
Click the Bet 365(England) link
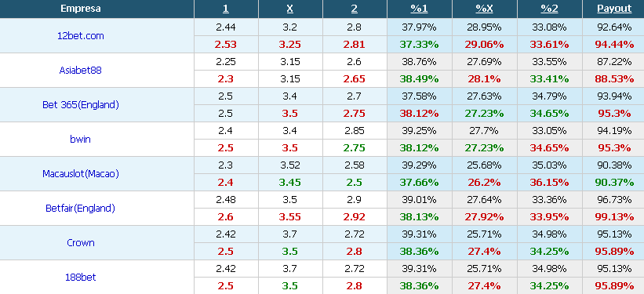coord(81,105)
